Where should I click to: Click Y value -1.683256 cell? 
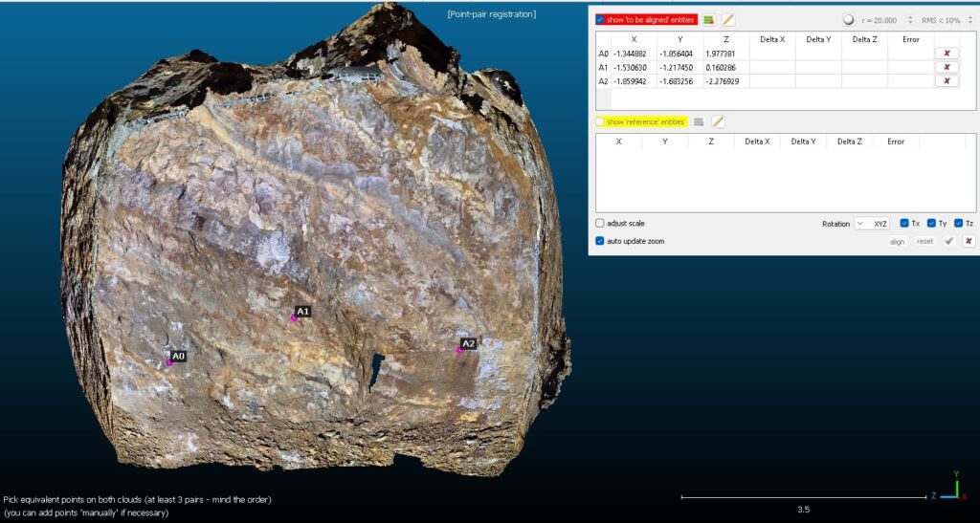pos(680,81)
